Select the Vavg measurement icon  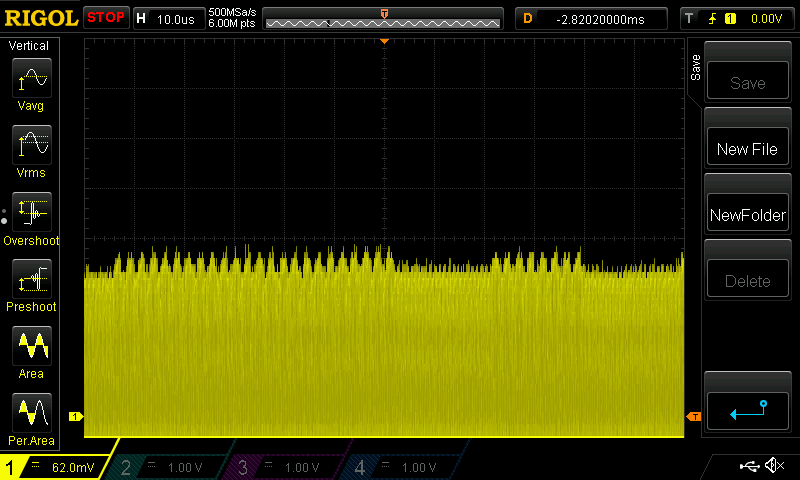[32, 78]
